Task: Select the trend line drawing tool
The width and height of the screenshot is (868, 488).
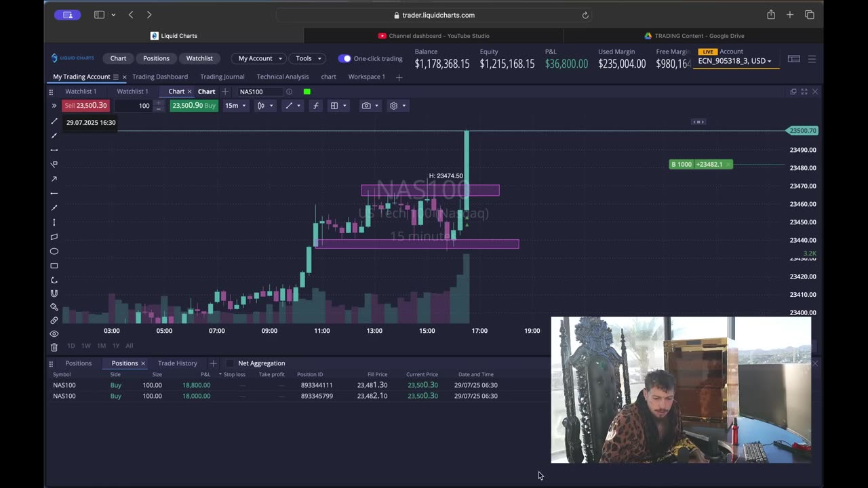Action: (54, 121)
